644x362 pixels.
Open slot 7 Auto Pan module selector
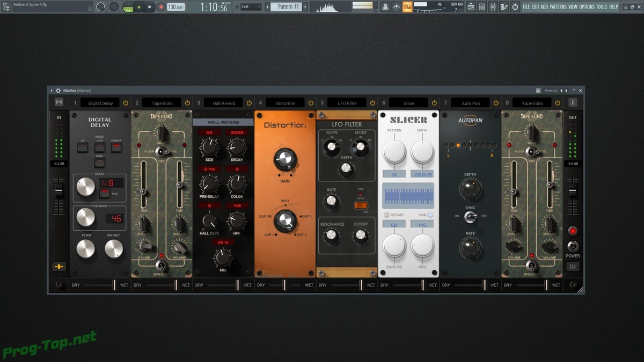tap(471, 103)
